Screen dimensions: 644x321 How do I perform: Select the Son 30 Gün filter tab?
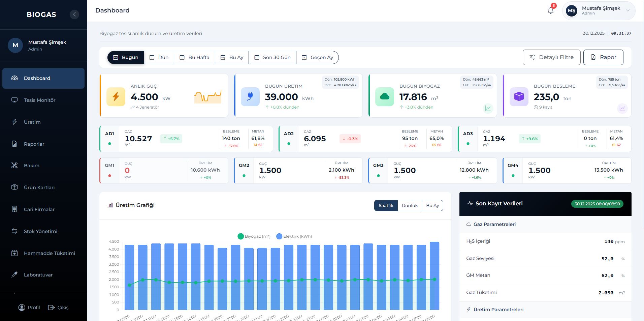272,57
